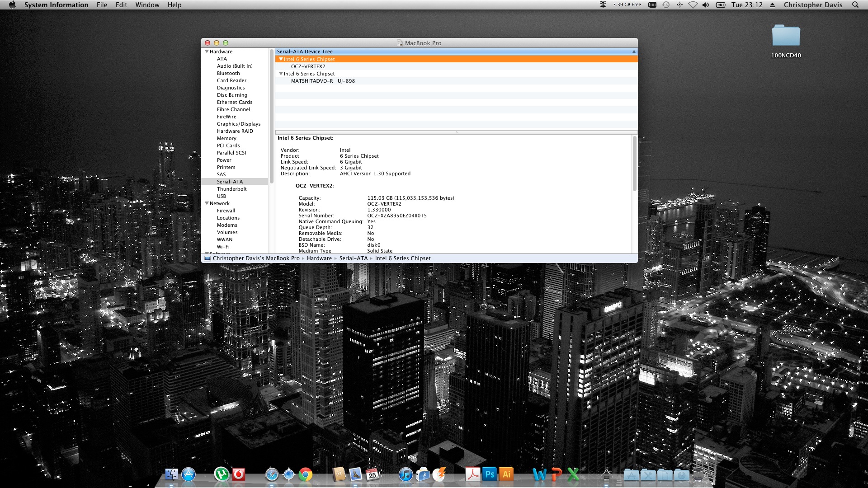Open Microsoft Excel dock icon
The image size is (868, 488).
[573, 474]
